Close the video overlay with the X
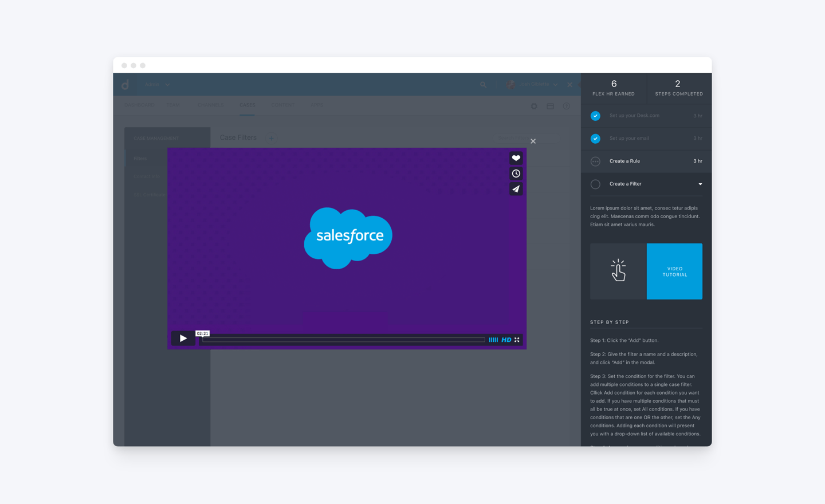 click(533, 141)
